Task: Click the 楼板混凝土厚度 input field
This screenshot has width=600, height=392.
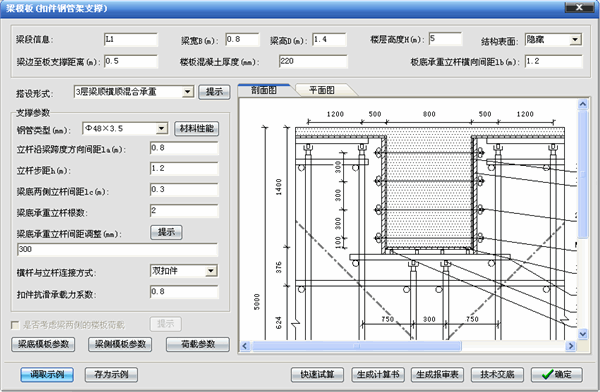Action: click(313, 61)
